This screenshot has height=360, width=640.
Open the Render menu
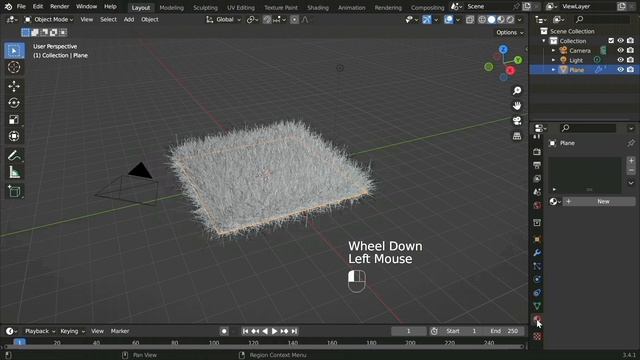coord(60,7)
